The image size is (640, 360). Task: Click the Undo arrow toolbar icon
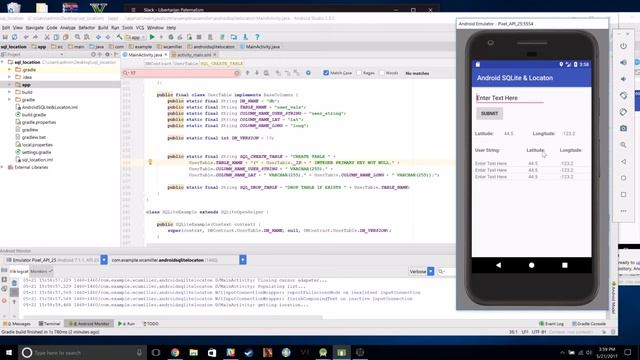click(x=26, y=37)
